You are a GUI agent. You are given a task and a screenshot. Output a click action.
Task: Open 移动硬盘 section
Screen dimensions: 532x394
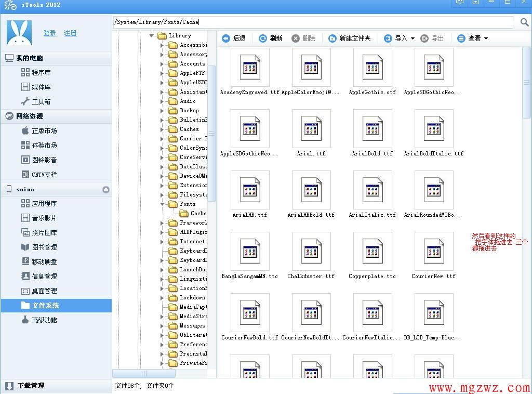[x=39, y=261]
